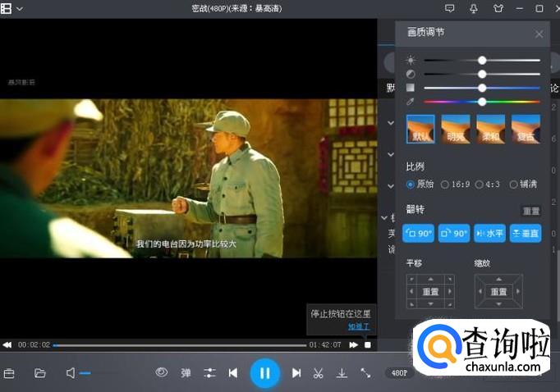The width and height of the screenshot is (560, 392).
Task: Adjust the contrast slider
Action: coord(482,74)
